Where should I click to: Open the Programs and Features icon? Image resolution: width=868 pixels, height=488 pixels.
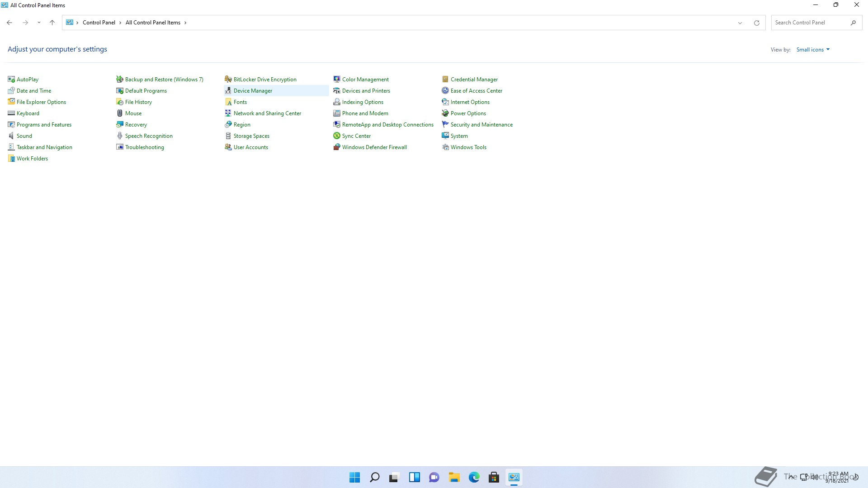(11, 124)
